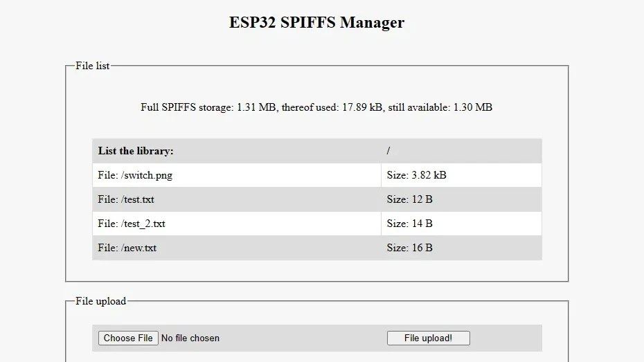This screenshot has width=644, height=362.
Task: Select the /test_2.txt file entry
Action: tap(132, 224)
